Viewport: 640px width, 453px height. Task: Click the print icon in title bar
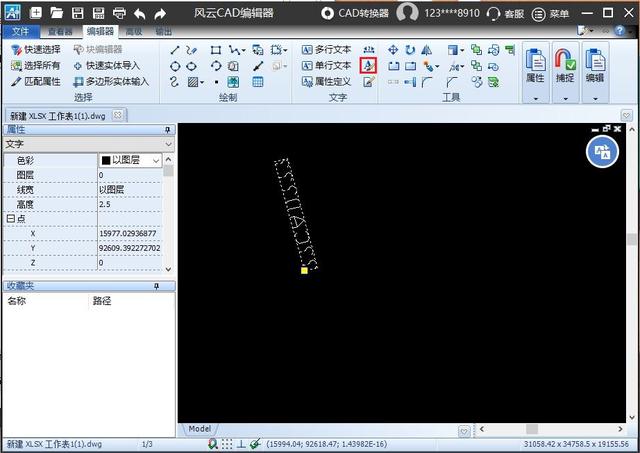coord(119,14)
